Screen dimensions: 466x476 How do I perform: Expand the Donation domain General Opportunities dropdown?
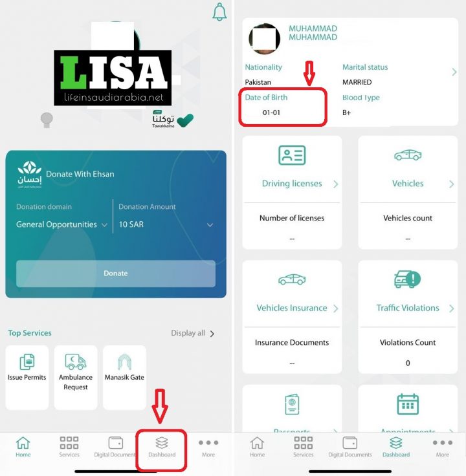tap(61, 224)
